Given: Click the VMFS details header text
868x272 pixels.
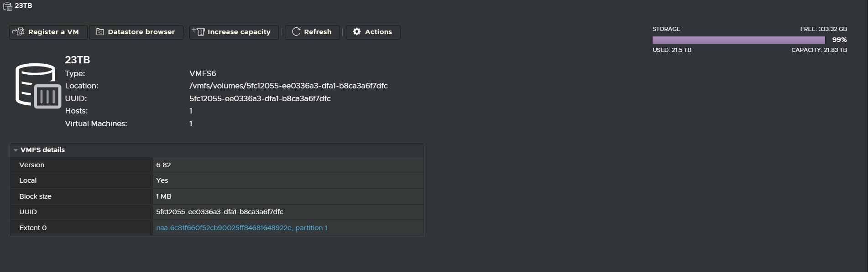Looking at the screenshot, I should tap(42, 150).
